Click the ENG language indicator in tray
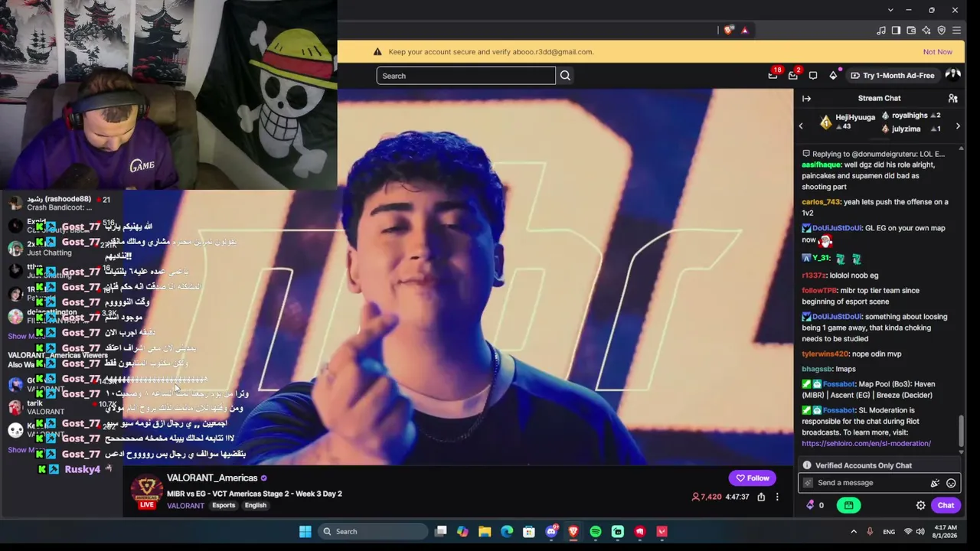Viewport: 980px width, 551px height. click(x=889, y=532)
